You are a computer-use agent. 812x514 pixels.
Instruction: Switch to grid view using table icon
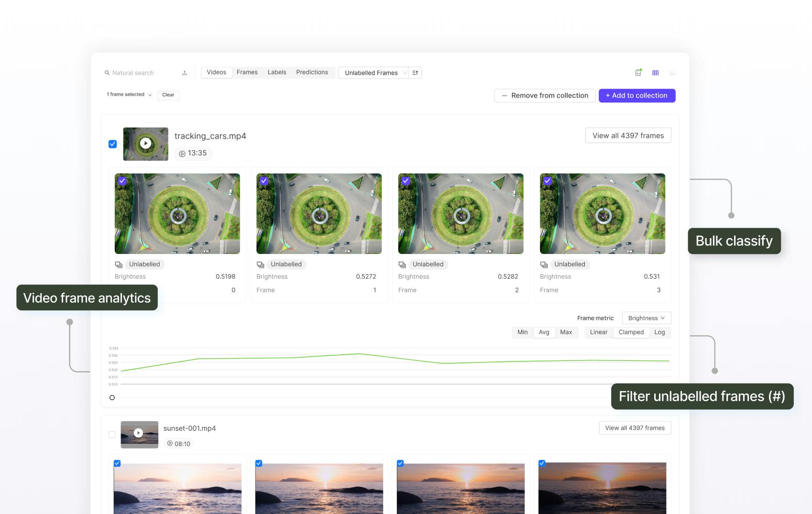tap(655, 72)
